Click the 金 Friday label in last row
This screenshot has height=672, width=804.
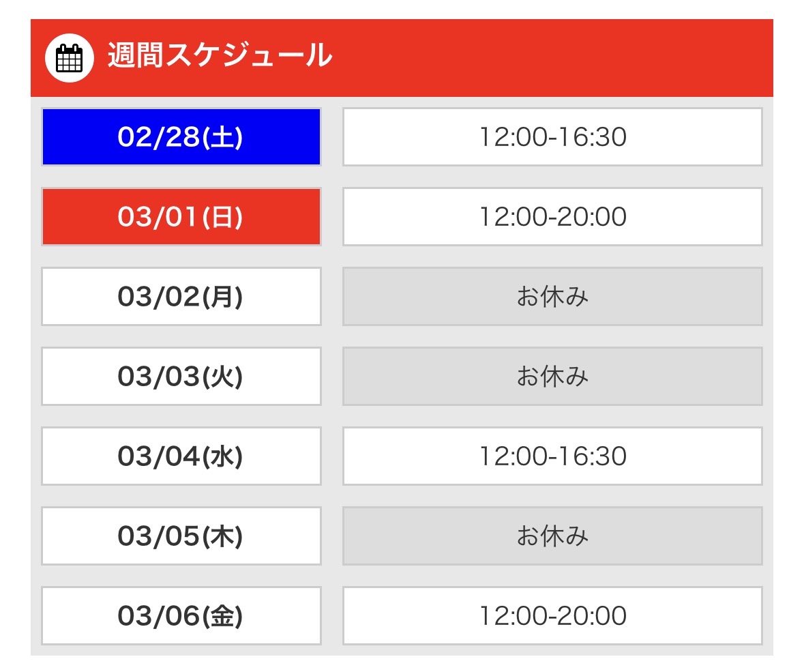pos(223,616)
